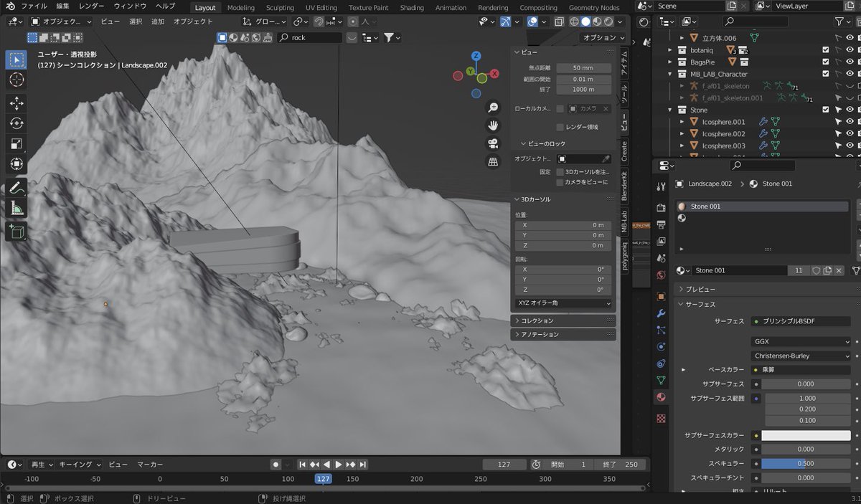Open the 追加 menu in viewport header
This screenshot has height=504, width=861.
[x=157, y=22]
